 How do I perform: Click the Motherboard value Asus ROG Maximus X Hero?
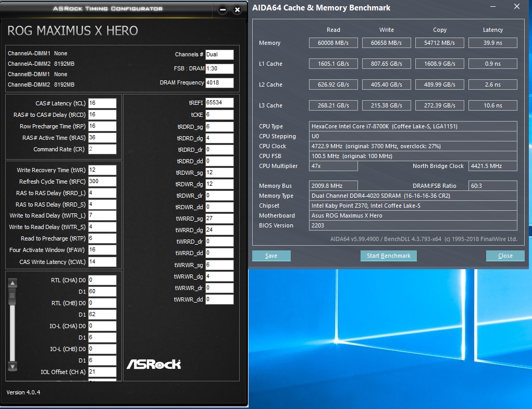(x=413, y=215)
